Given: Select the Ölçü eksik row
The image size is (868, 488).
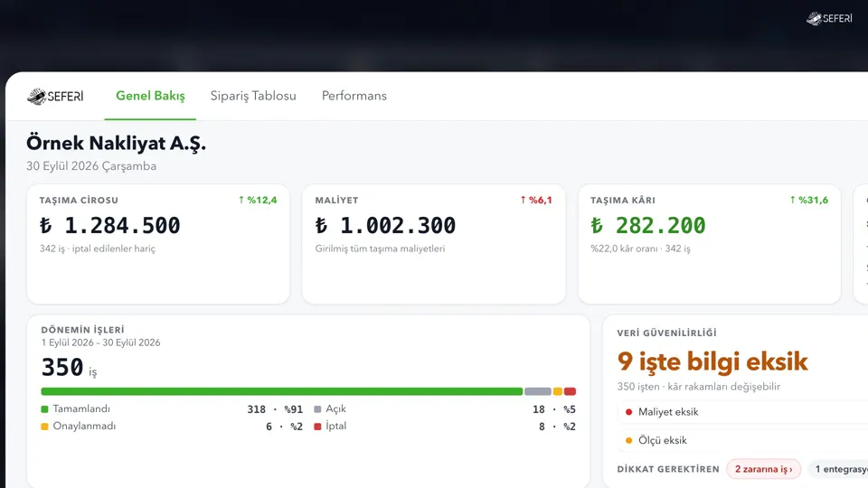Looking at the screenshot, I should pos(743,440).
